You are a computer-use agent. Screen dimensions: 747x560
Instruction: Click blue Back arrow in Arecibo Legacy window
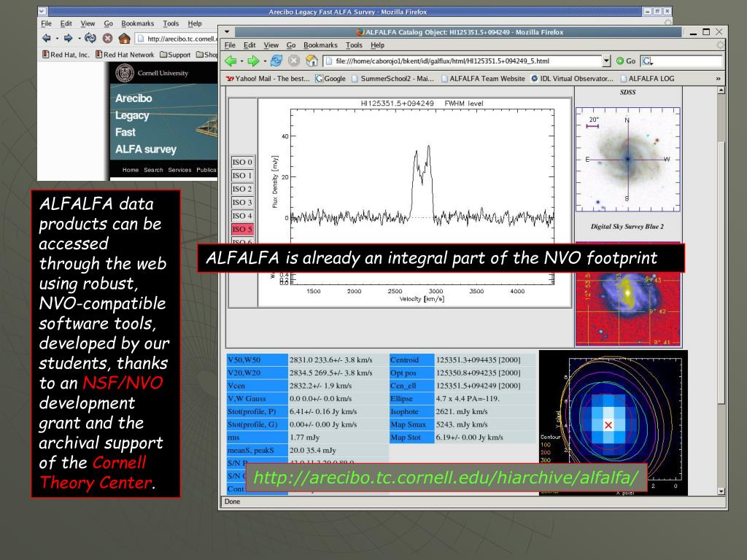coord(46,38)
